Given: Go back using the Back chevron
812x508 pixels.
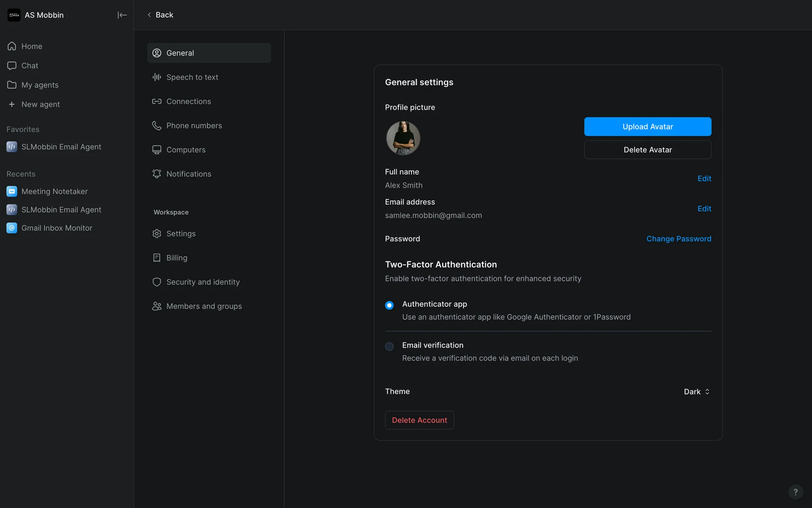Looking at the screenshot, I should (149, 15).
